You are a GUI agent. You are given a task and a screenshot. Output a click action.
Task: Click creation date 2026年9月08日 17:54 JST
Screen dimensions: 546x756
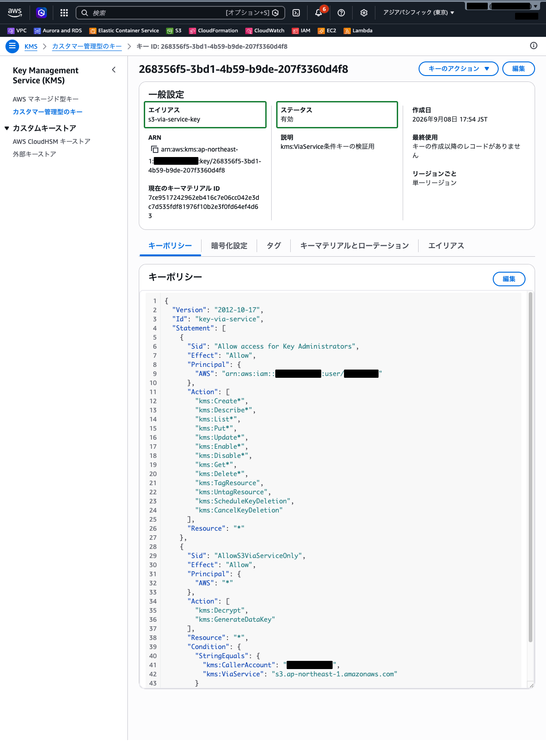click(450, 119)
